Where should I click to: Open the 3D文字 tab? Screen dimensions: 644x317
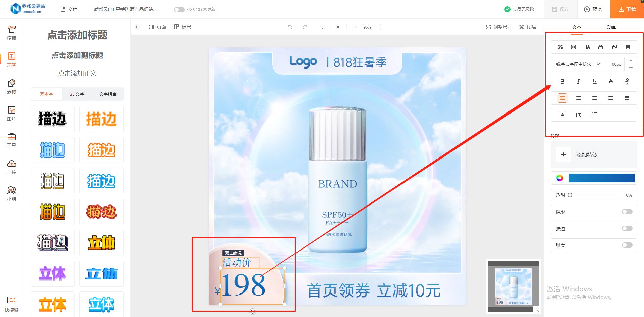[x=77, y=94]
